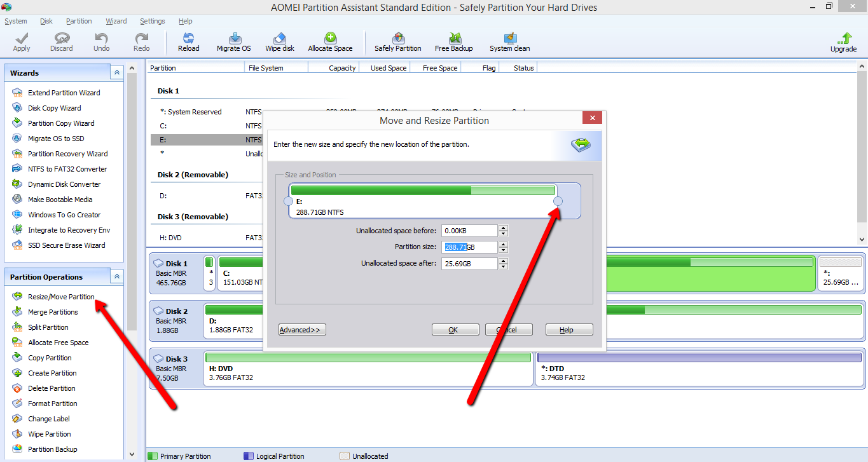This screenshot has height=462, width=868.
Task: Click the right partition resize handle
Action: [558, 201]
